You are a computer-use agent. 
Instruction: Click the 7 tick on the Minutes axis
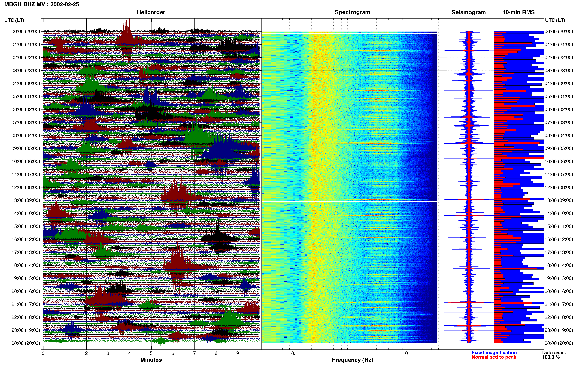(195, 353)
